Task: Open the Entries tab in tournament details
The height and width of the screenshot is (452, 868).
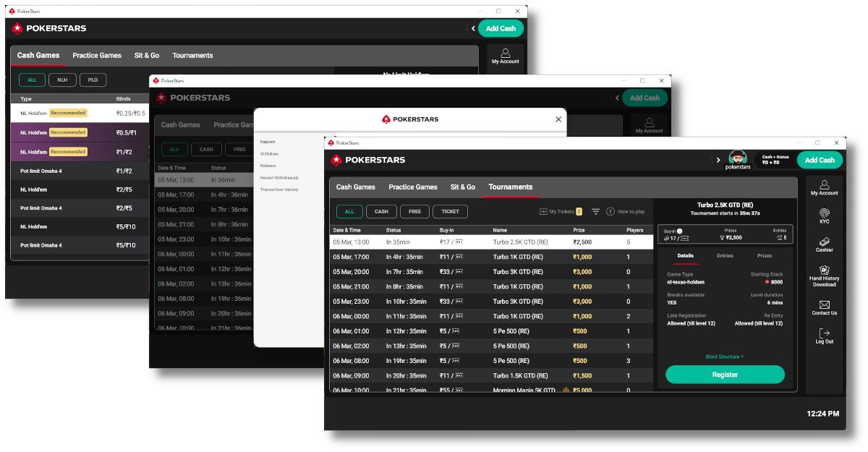Action: pyautogui.click(x=725, y=256)
